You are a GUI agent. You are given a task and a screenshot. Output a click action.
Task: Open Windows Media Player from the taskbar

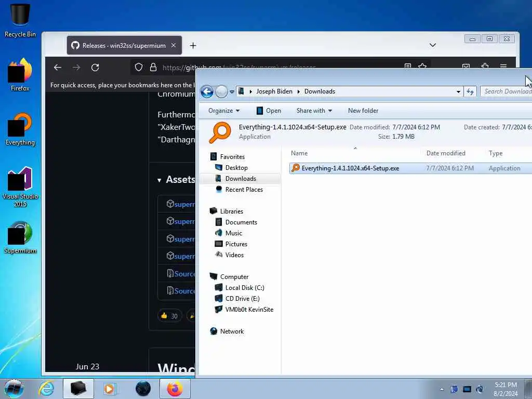coord(110,389)
